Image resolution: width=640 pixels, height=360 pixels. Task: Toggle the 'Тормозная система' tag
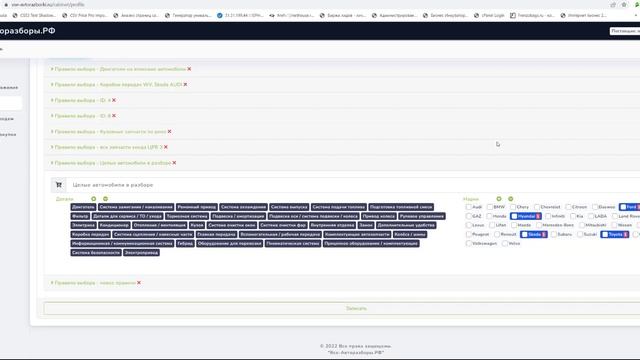(187, 216)
